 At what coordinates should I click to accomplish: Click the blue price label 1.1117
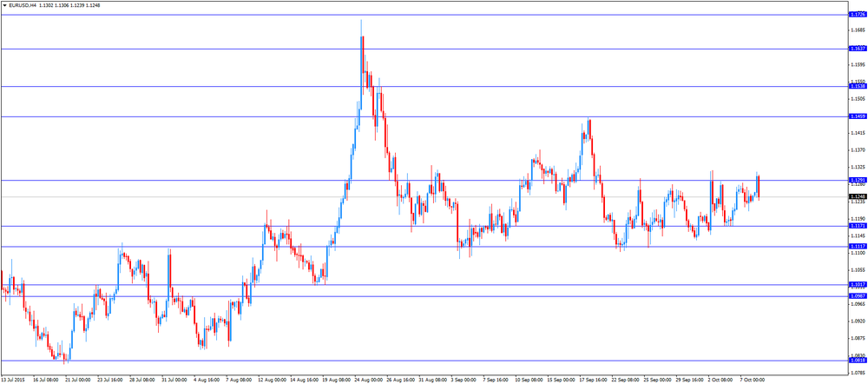click(x=857, y=246)
